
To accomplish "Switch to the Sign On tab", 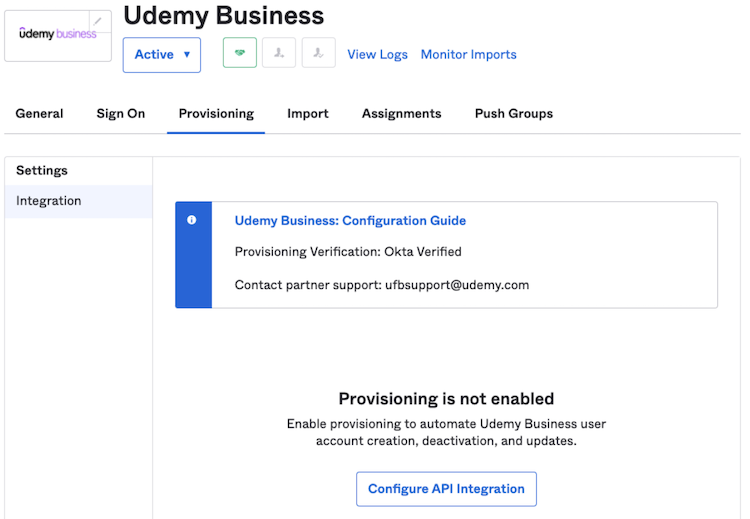I will click(120, 114).
